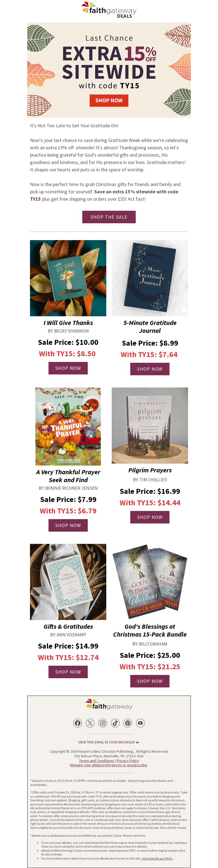
Task: Open the TikTok social icon
Action: click(115, 723)
